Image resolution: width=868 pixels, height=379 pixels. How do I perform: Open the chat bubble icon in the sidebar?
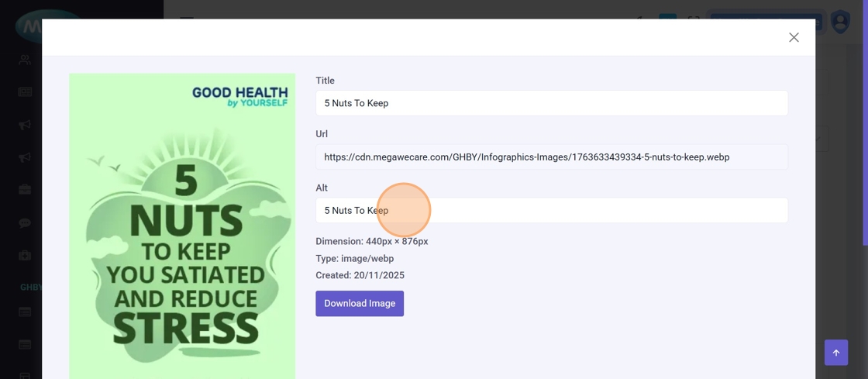[x=25, y=223]
